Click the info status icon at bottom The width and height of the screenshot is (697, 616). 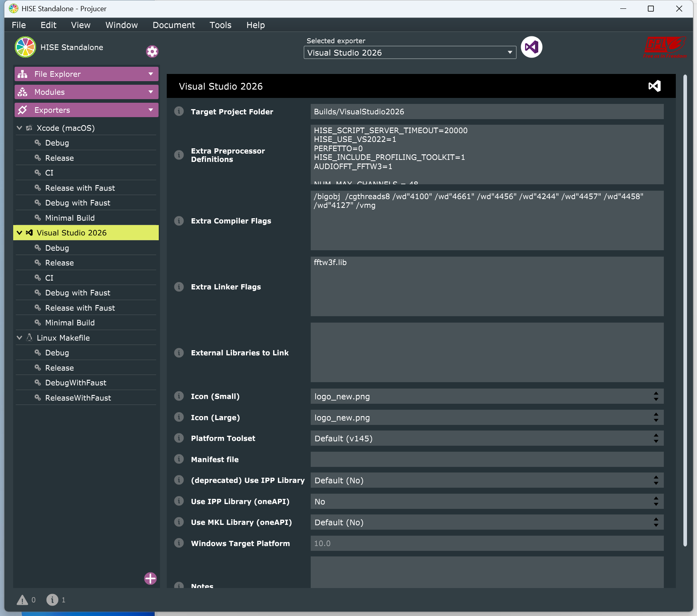tap(52, 600)
